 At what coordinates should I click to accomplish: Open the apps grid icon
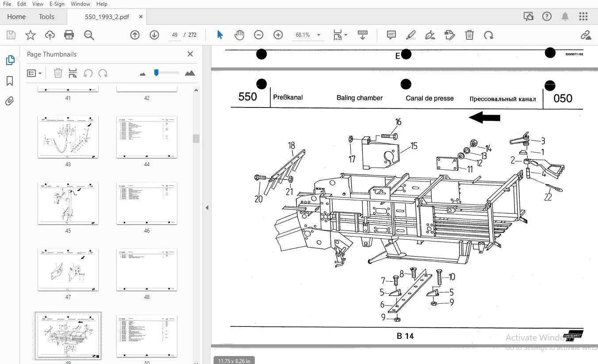coord(583,17)
